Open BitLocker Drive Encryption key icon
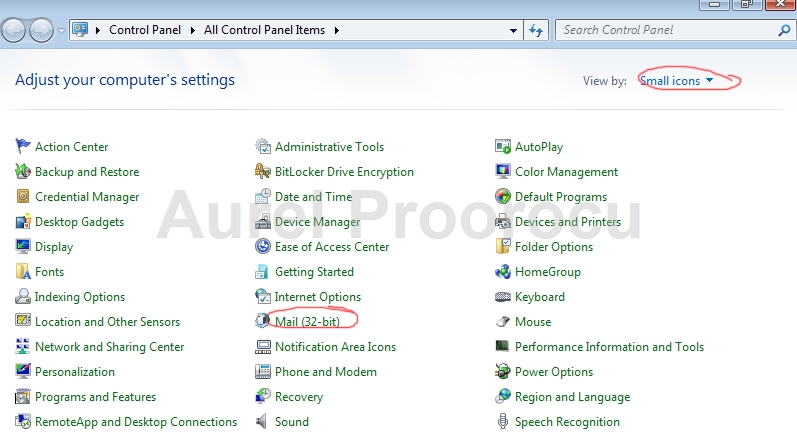The image size is (797, 432). tap(263, 171)
